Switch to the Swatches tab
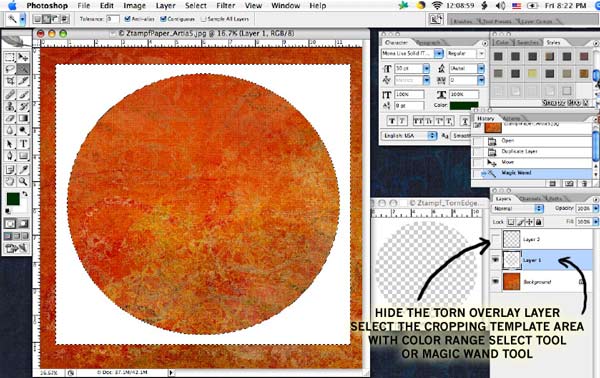The height and width of the screenshot is (378, 600). 528,42
